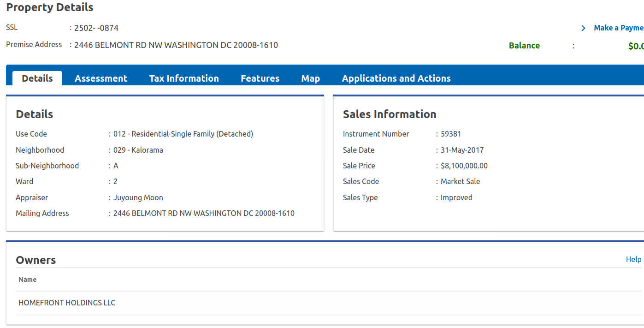Click Sales Type value Improved
This screenshot has width=644, height=328.
click(456, 197)
